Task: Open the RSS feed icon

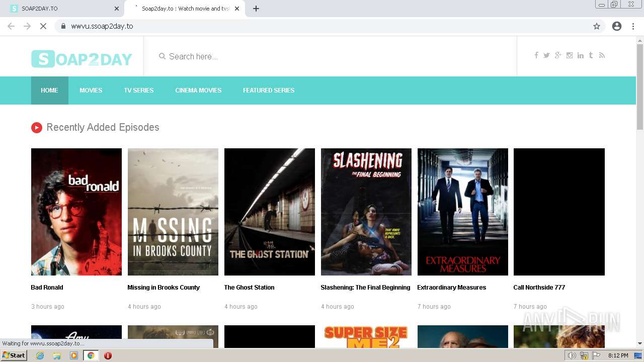Action: click(x=602, y=55)
